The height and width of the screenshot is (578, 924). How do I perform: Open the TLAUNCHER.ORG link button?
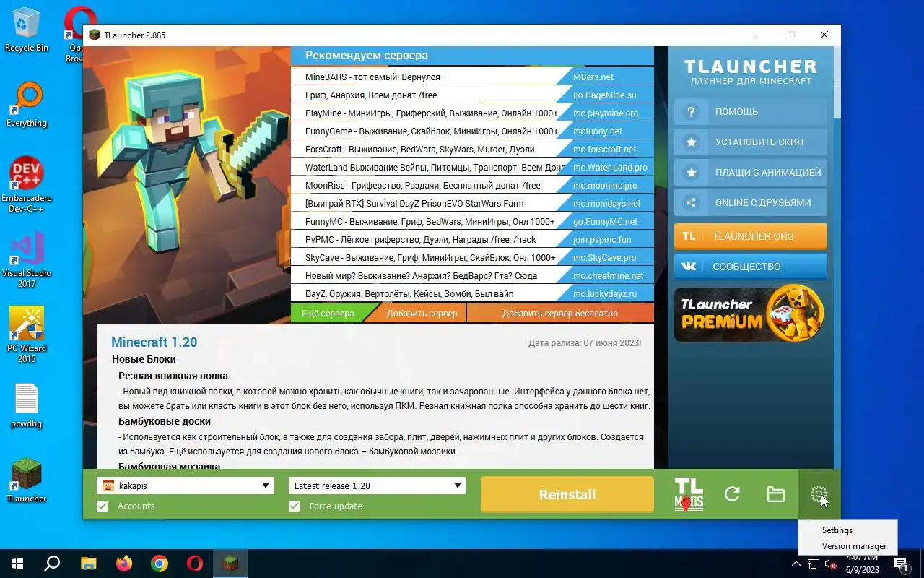(x=751, y=236)
